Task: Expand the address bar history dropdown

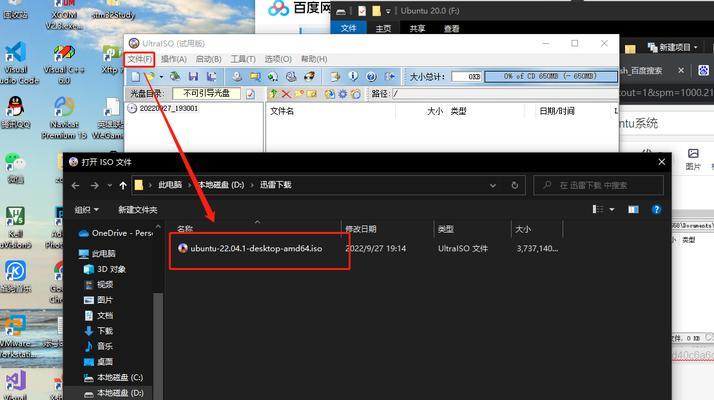Action: pos(493,185)
